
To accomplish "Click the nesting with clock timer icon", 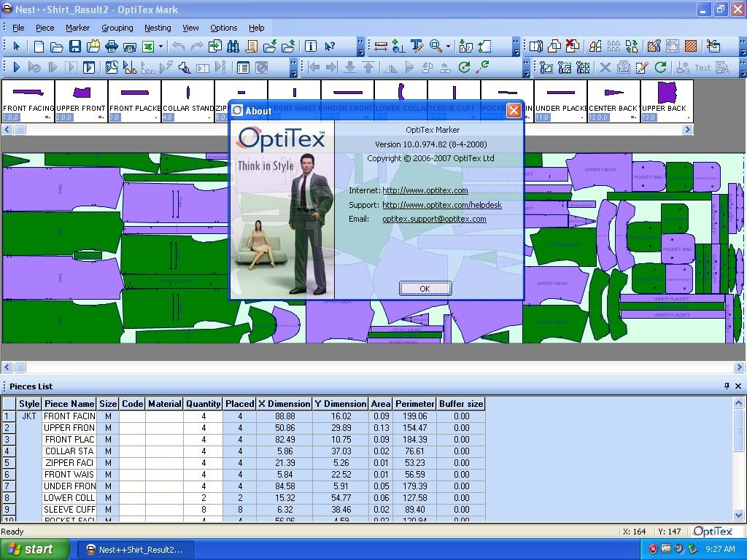I will click(112, 68).
